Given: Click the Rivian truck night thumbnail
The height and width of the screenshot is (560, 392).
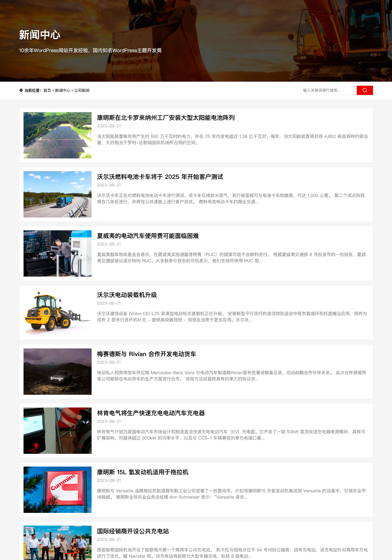Looking at the screenshot, I should pos(57,372).
